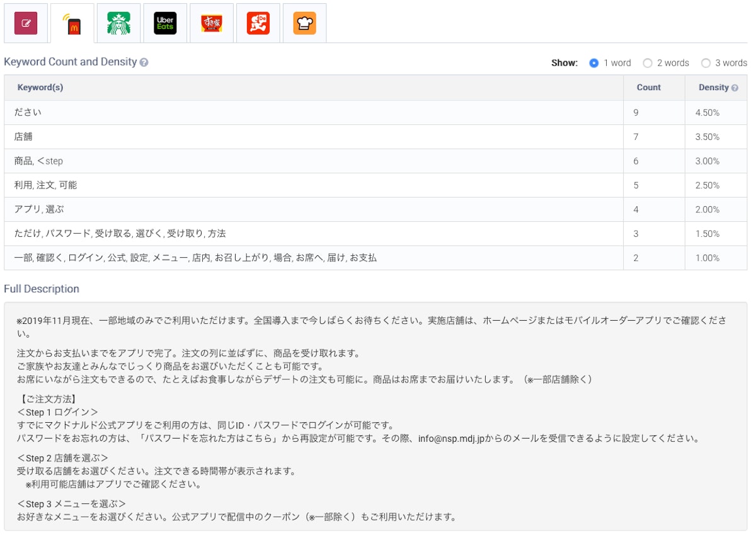Open the red Demae-can delivery app tab

click(x=258, y=23)
